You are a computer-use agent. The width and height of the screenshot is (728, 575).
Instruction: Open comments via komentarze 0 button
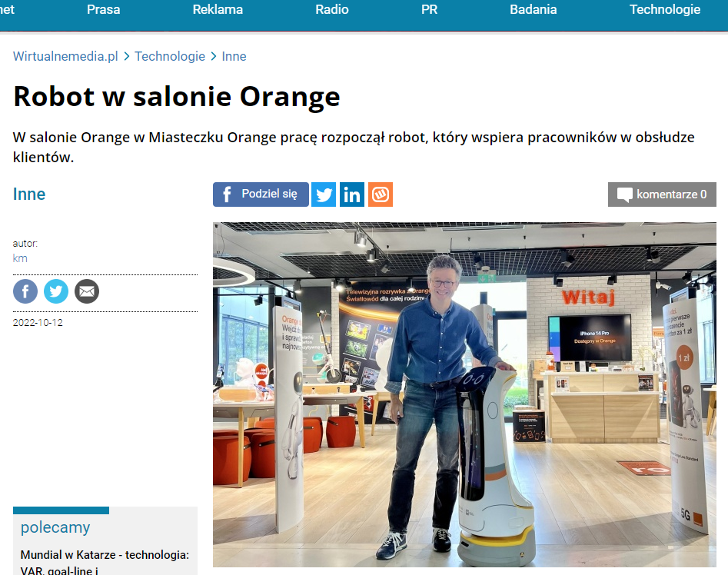(x=662, y=194)
